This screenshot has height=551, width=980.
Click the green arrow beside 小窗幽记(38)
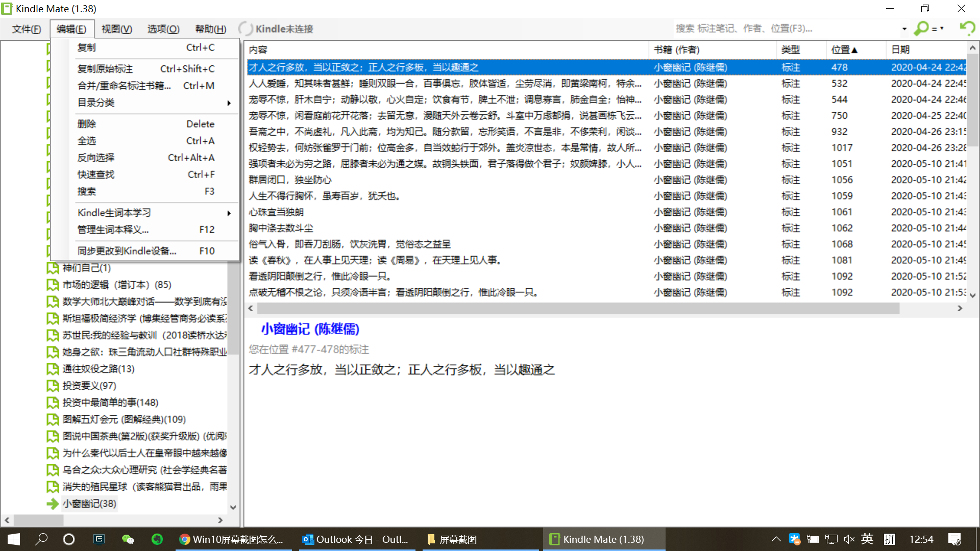[x=53, y=504]
